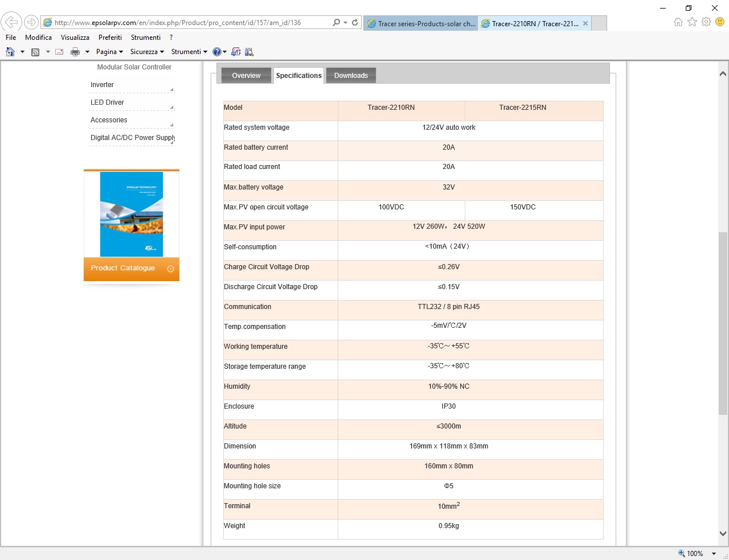Click Modular Solar Controller sidebar link
729x560 pixels.
134,67
